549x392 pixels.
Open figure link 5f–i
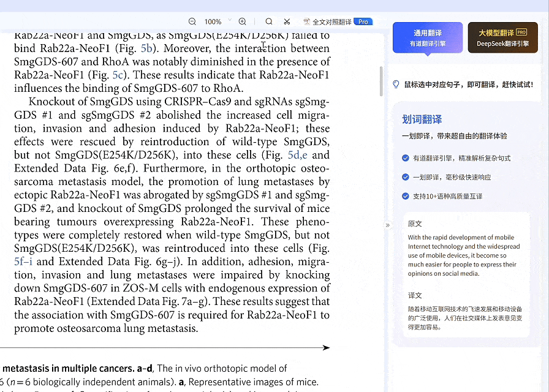point(23,262)
